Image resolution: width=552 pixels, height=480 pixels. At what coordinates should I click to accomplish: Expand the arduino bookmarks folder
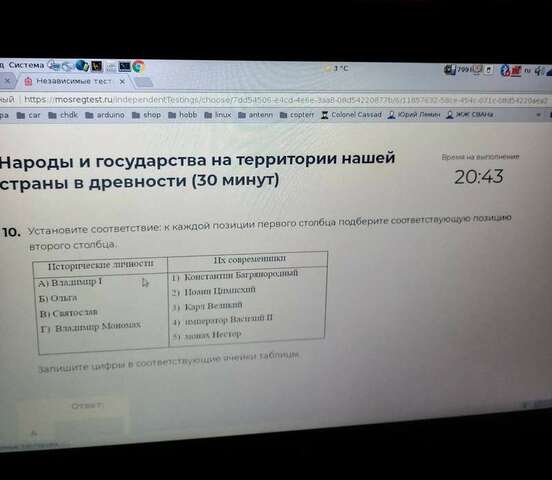[x=105, y=115]
